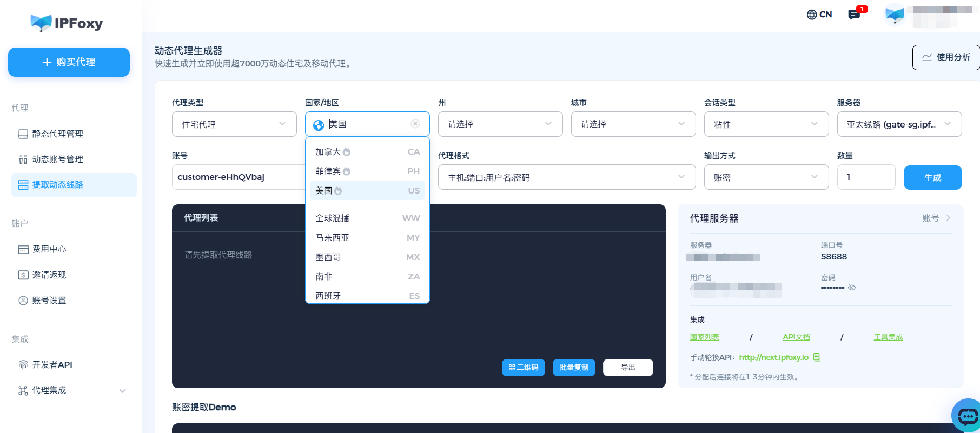Click the 开发者API fingerprint icon

(x=23, y=365)
